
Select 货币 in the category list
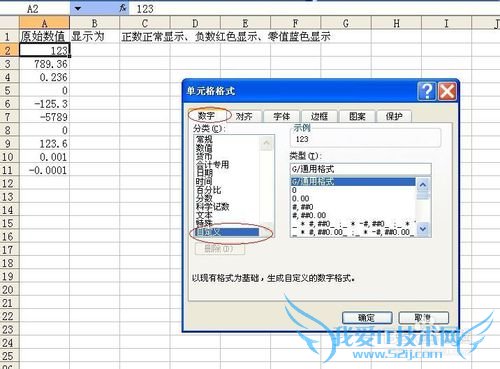[204, 156]
